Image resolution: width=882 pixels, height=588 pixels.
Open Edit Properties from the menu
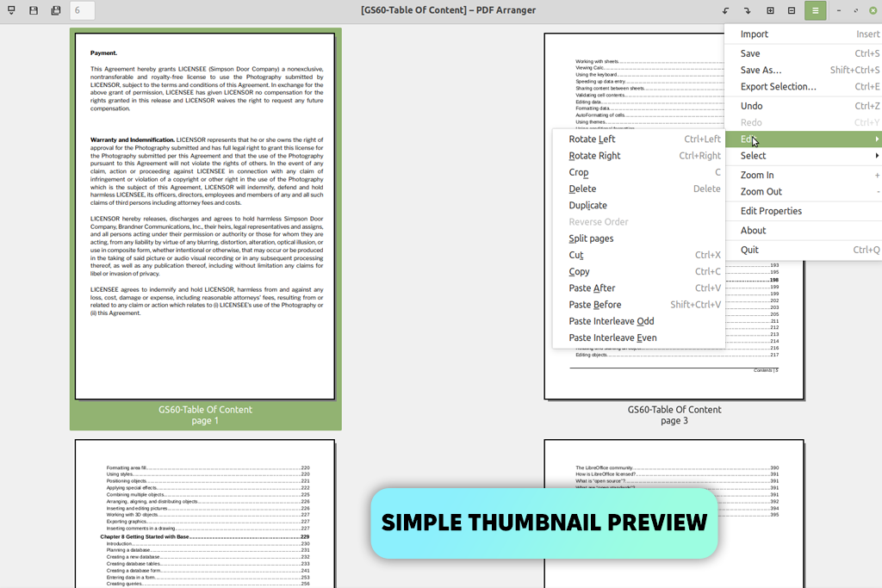(x=804, y=211)
